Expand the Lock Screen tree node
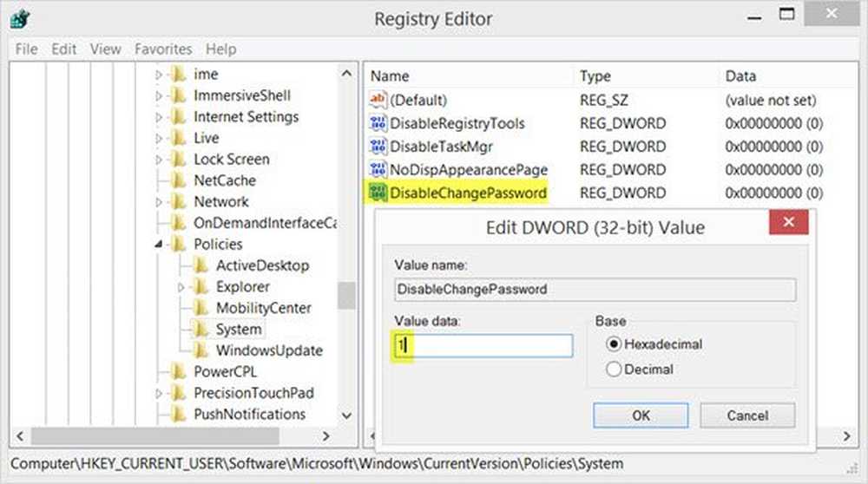Screen dimensions: 868x484 point(159,160)
